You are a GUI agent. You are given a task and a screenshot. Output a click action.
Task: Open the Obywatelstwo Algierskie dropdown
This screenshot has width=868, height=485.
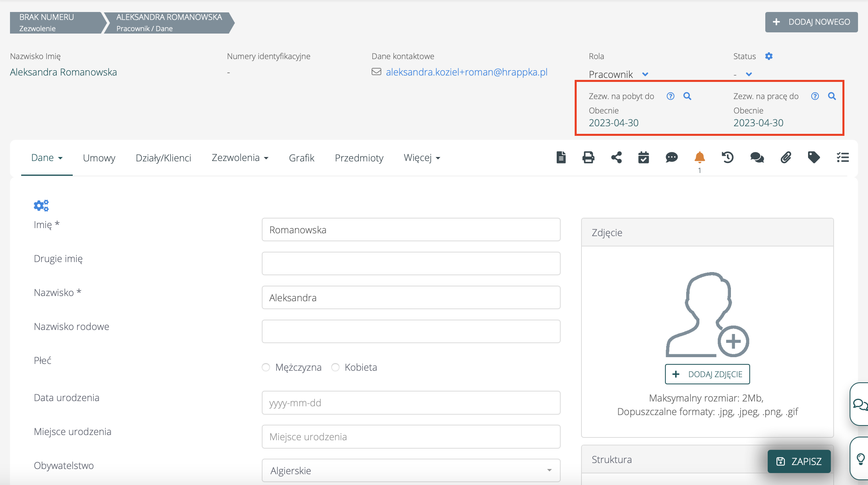(411, 471)
